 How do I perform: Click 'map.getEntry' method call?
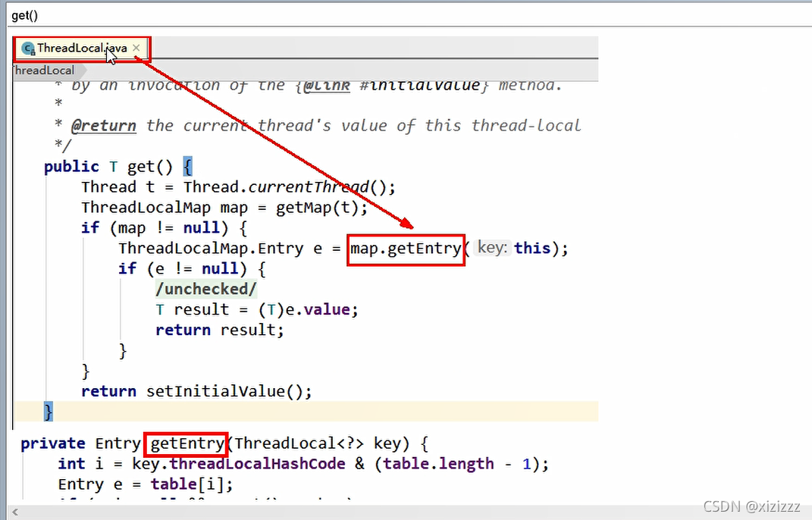pos(406,249)
